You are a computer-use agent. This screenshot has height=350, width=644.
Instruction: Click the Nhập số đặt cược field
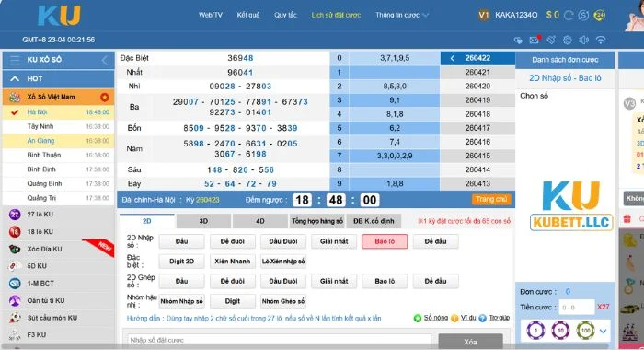click(279, 340)
